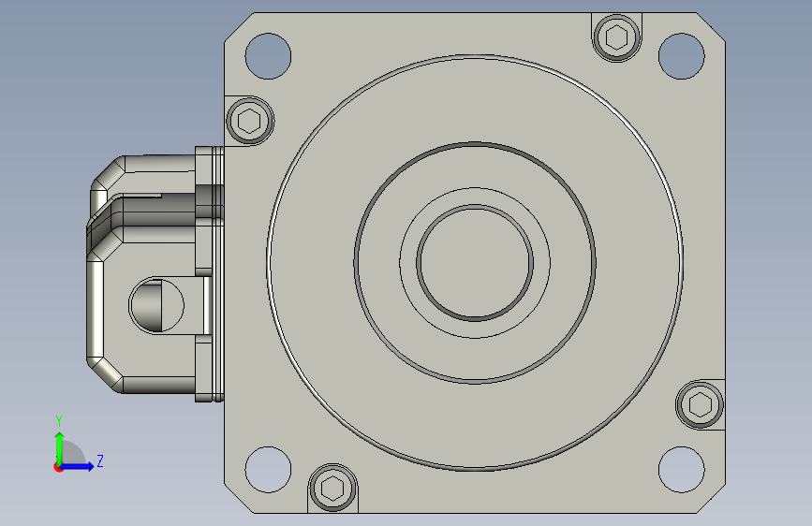Viewport: 812px width, 526px height.
Task: Pick the lower-right mounting through hole
Action: click(682, 469)
